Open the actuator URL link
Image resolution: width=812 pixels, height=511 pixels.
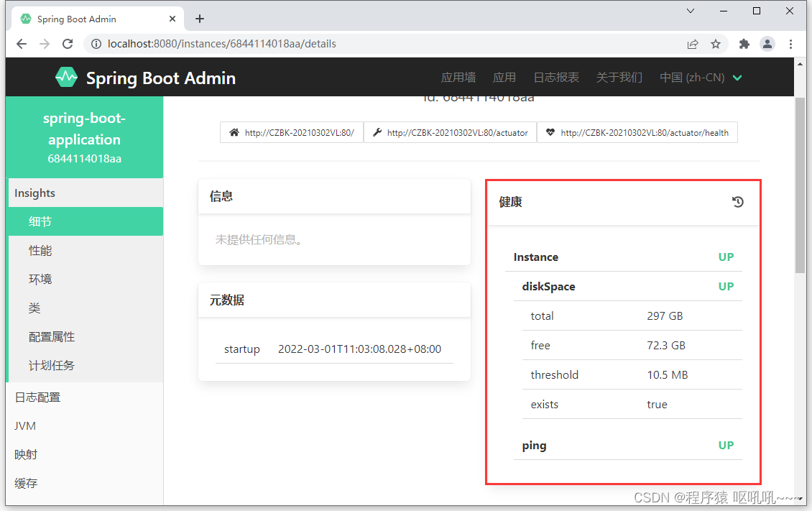(450, 132)
